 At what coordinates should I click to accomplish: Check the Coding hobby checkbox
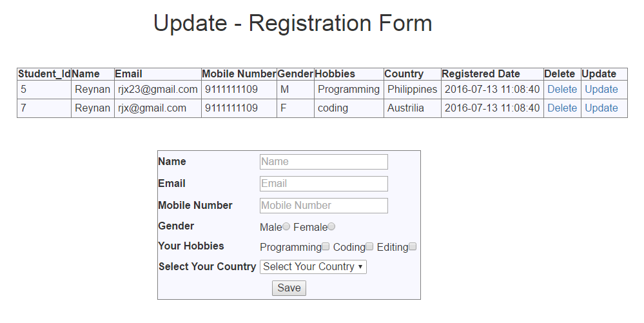[369, 247]
